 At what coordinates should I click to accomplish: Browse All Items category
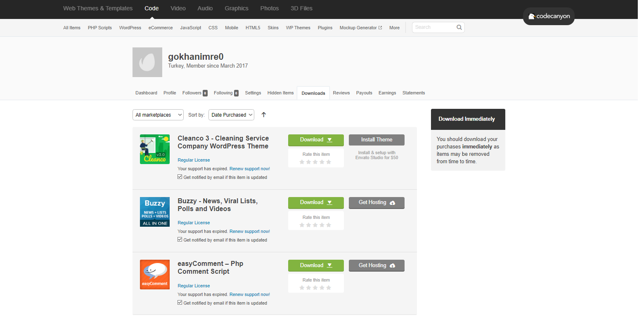pos(72,28)
